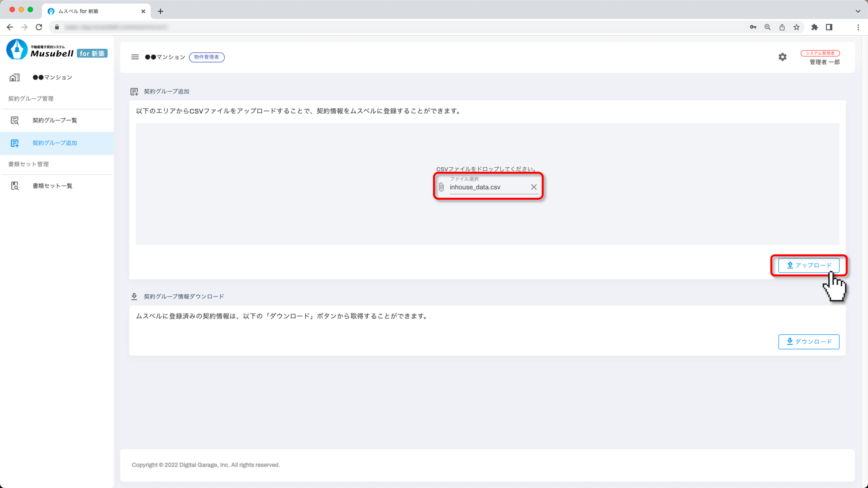868x488 pixels.
Task: Click the ダウンロード button
Action: coord(808,342)
